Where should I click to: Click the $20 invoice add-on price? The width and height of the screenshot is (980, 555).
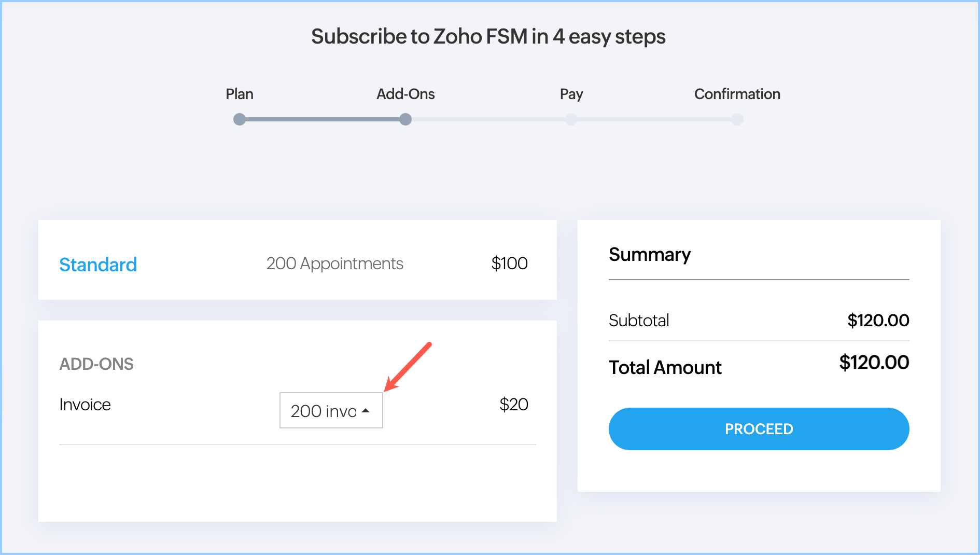tap(513, 405)
